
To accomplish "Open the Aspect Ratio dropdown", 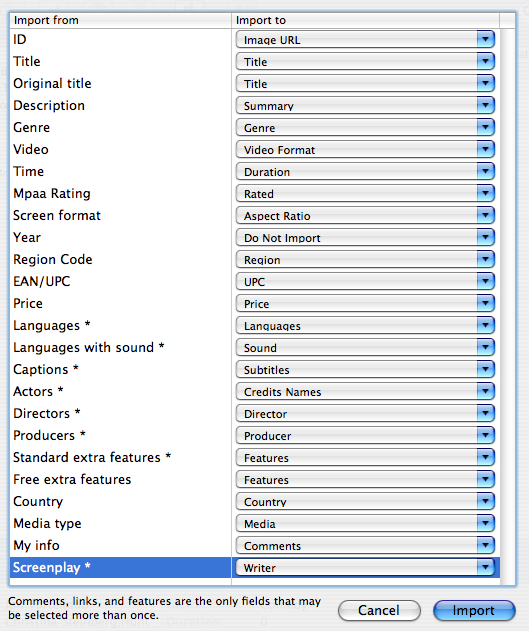I will (x=365, y=215).
